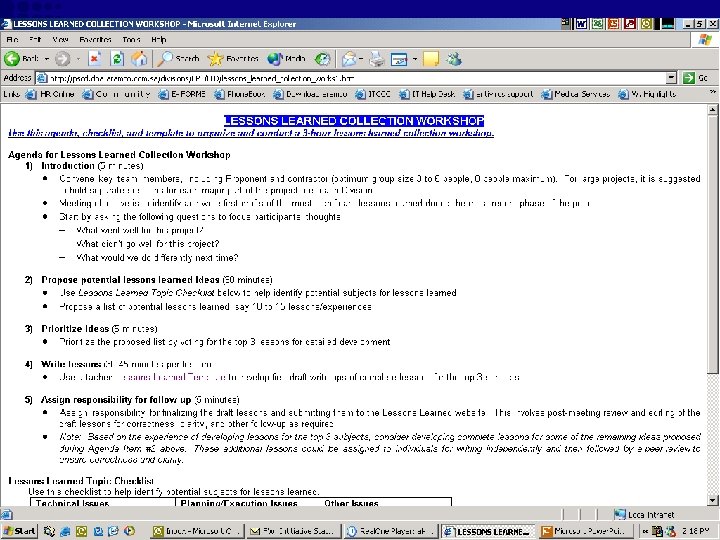Switch to the Inbox Microsoft Outlook taskbar button
The image size is (720, 540).
point(197,531)
